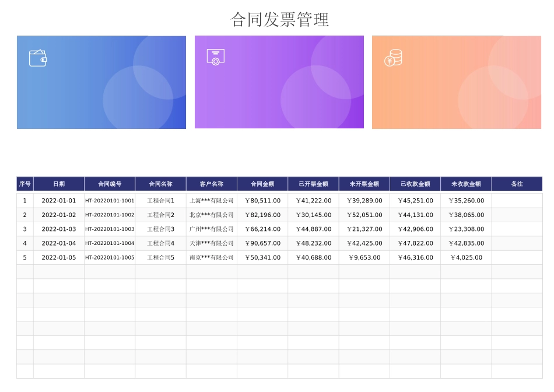Click the 上海***有限公司 customer cell
Viewport: 554px width, 392px height.
211,201
